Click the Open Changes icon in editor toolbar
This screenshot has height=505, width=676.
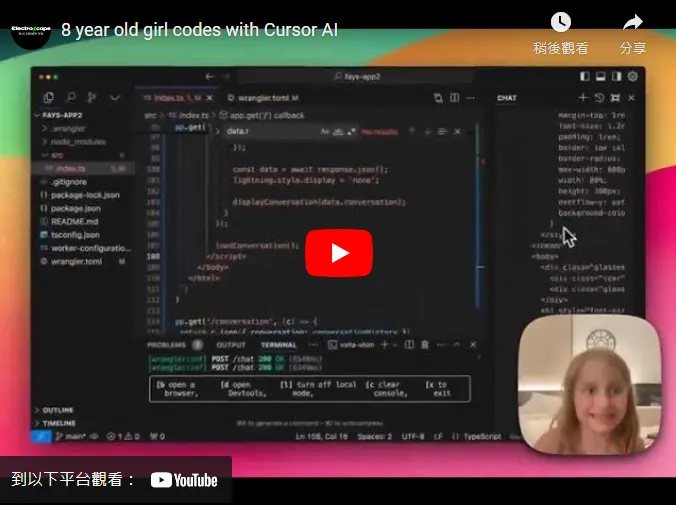click(438, 98)
